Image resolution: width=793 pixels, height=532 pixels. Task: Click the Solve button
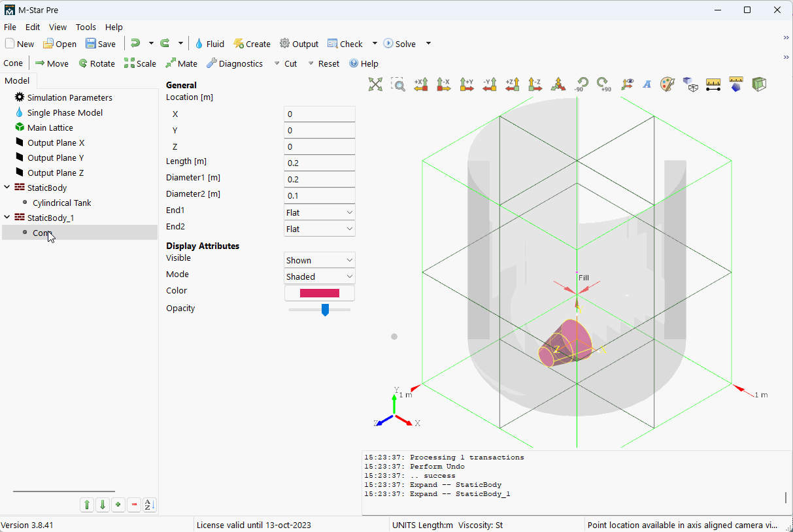399,44
